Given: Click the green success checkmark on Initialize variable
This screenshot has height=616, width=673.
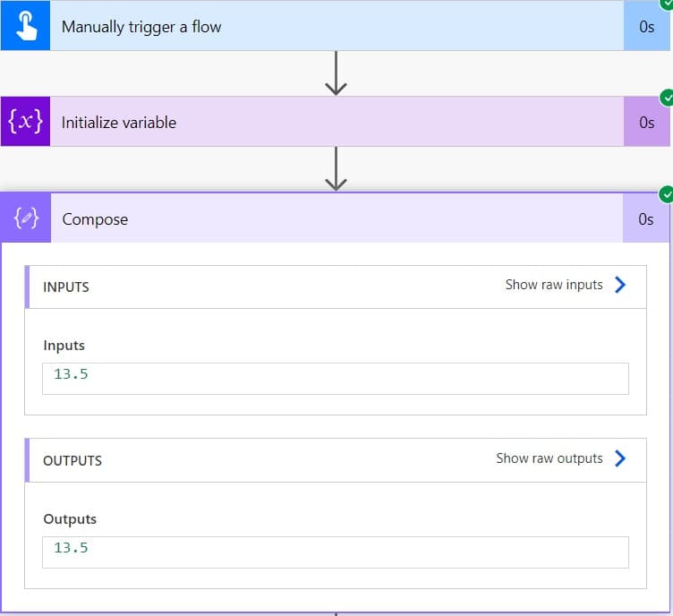Looking at the screenshot, I should pos(667,98).
